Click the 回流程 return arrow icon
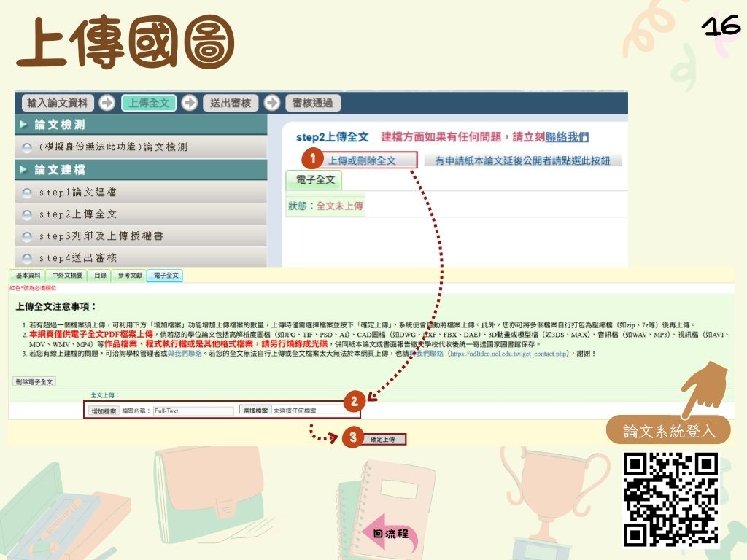This screenshot has height=560, width=747. pos(389,533)
